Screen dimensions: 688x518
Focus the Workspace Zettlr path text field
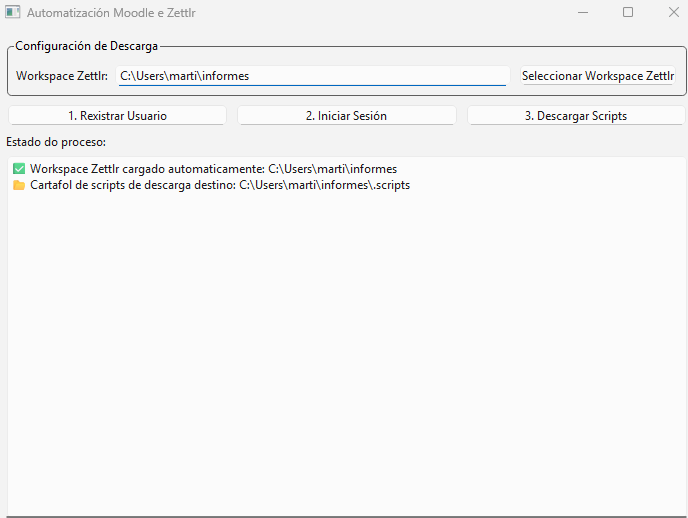pyautogui.click(x=312, y=76)
